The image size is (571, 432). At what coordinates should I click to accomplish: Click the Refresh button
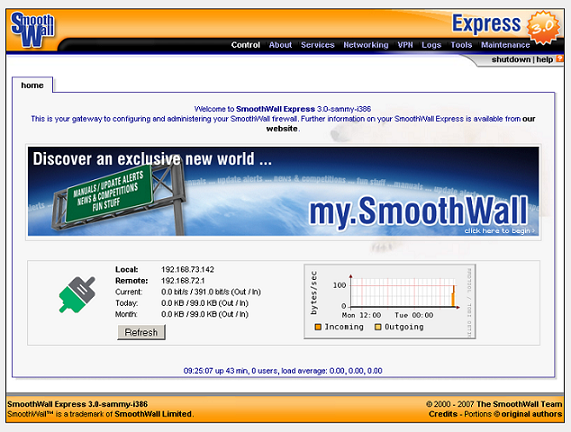(x=141, y=332)
